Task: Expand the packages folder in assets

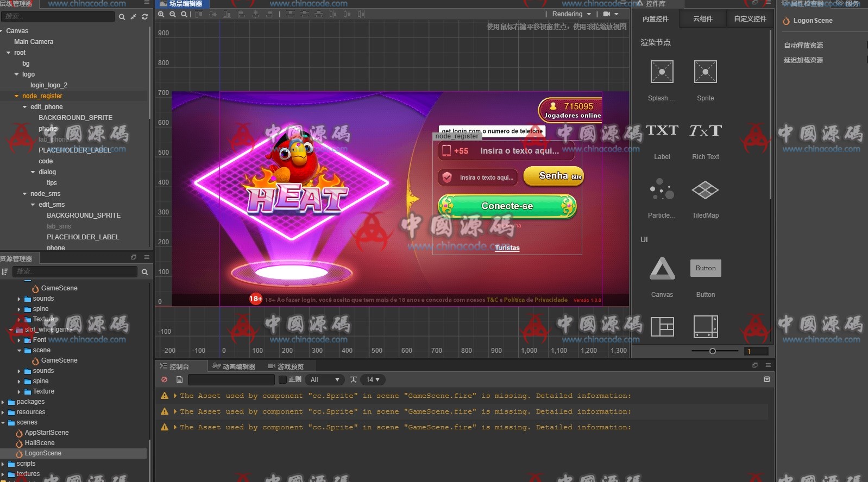Action: pos(3,402)
